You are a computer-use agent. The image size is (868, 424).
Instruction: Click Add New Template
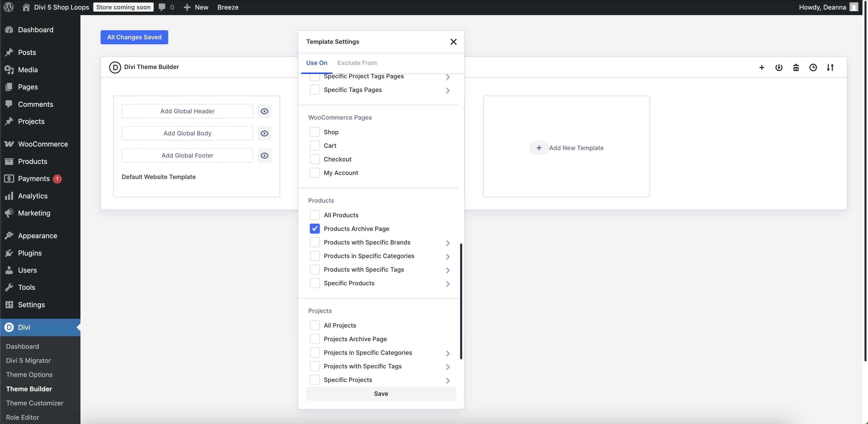point(567,147)
